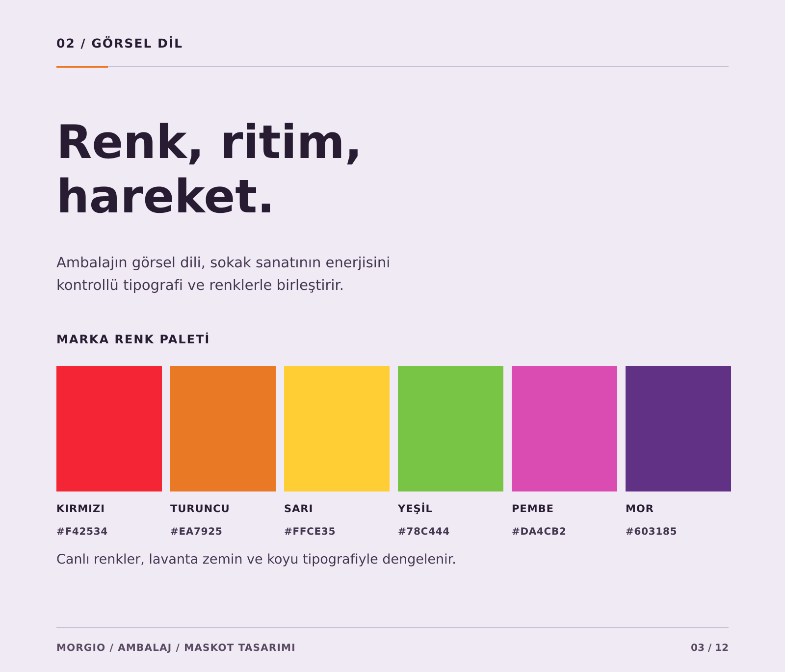Click the hex code #DA4CB2

click(x=539, y=531)
